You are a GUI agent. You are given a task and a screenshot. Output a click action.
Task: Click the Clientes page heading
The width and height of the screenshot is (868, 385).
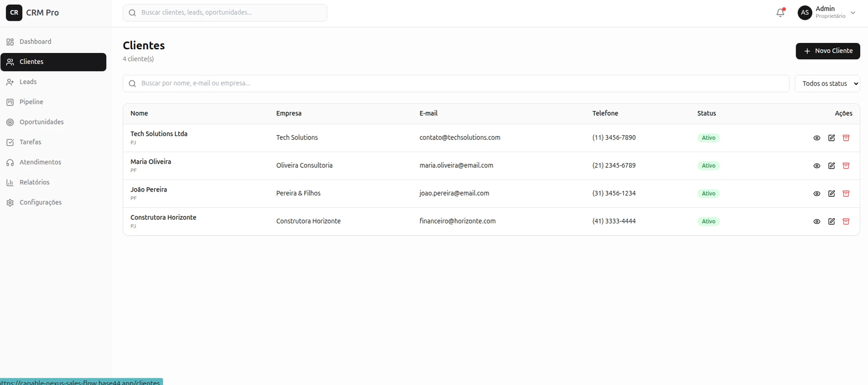click(x=144, y=45)
